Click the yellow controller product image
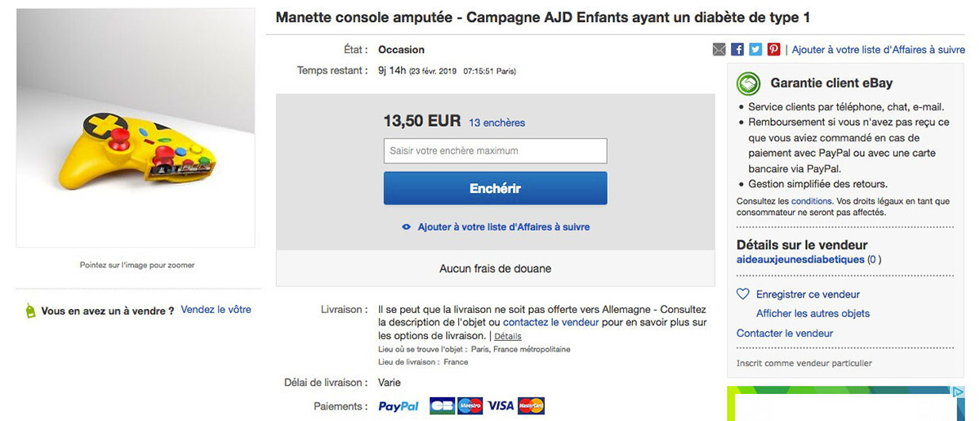The height and width of the screenshot is (421, 980). click(135, 150)
